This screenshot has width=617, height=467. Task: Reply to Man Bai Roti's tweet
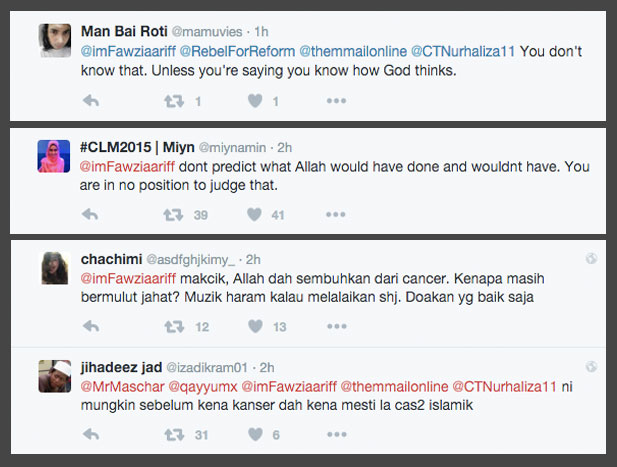90,101
